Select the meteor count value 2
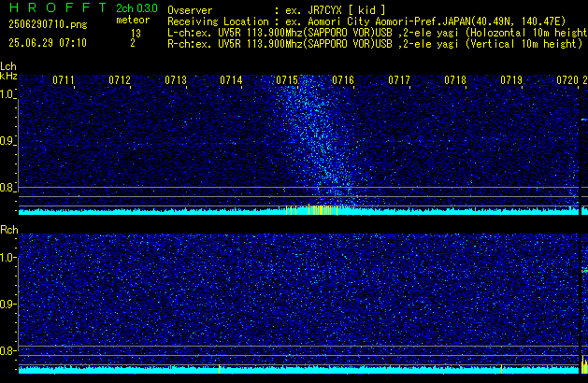The width and height of the screenshot is (588, 383). [x=133, y=43]
